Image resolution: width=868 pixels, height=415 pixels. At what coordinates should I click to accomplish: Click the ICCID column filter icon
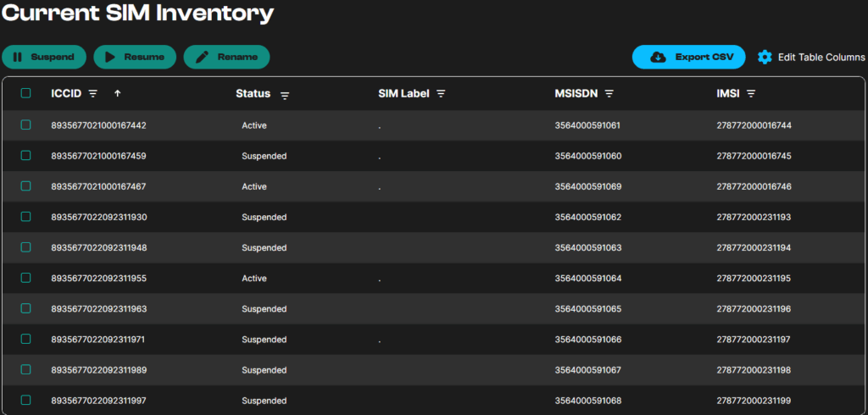[93, 94]
